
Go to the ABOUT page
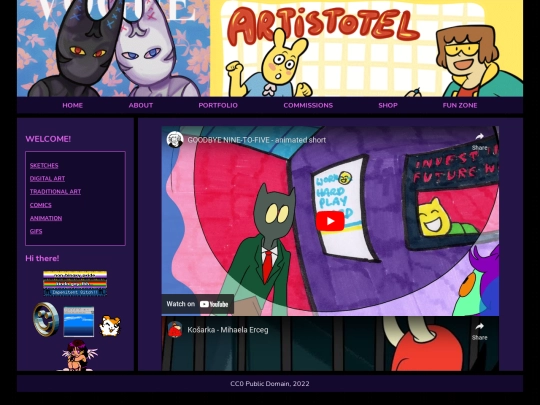(141, 105)
